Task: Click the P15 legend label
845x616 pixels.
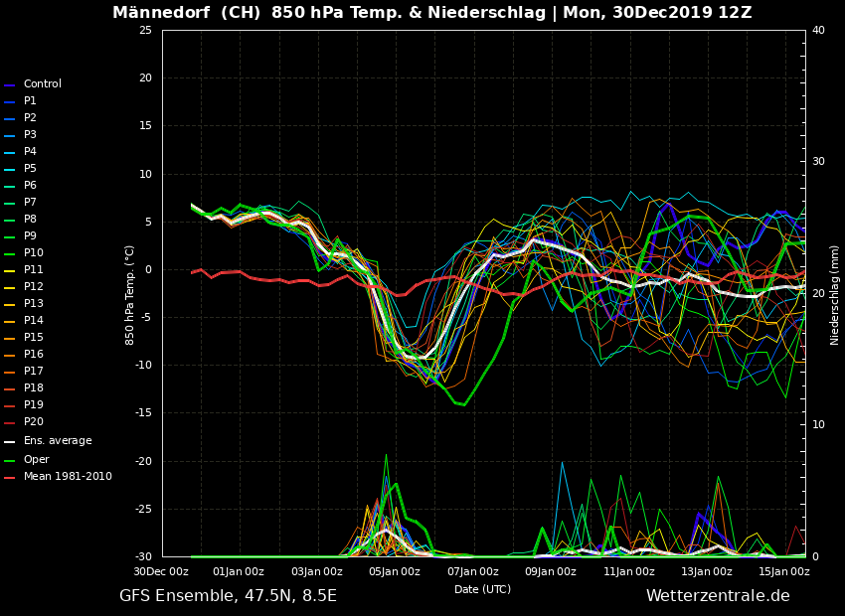Action: 33,338
